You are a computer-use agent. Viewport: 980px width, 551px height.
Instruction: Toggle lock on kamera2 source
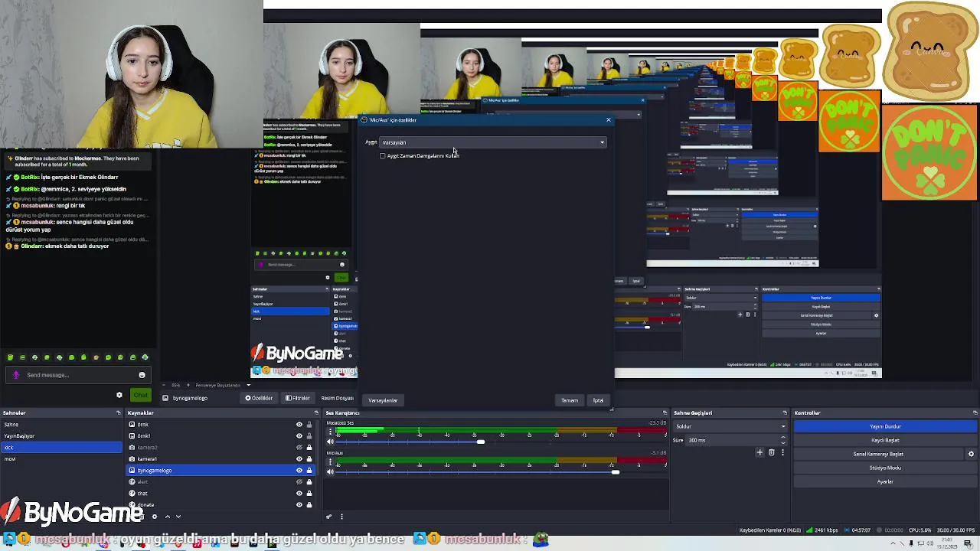[309, 447]
